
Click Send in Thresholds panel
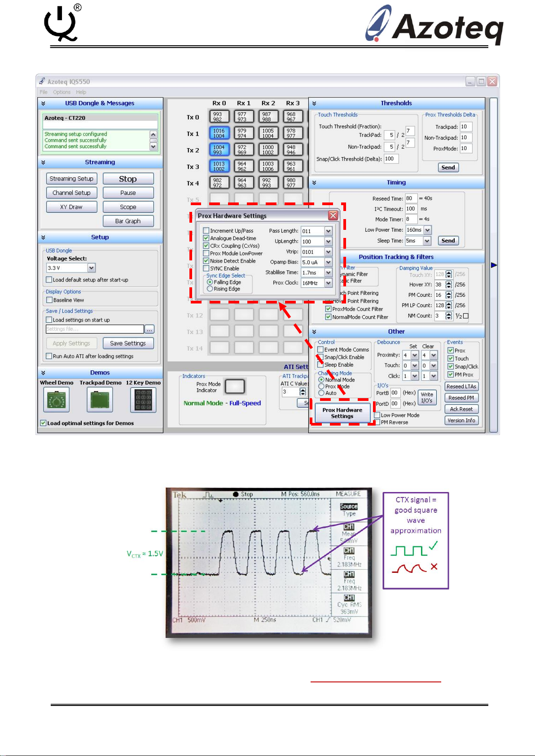click(448, 167)
